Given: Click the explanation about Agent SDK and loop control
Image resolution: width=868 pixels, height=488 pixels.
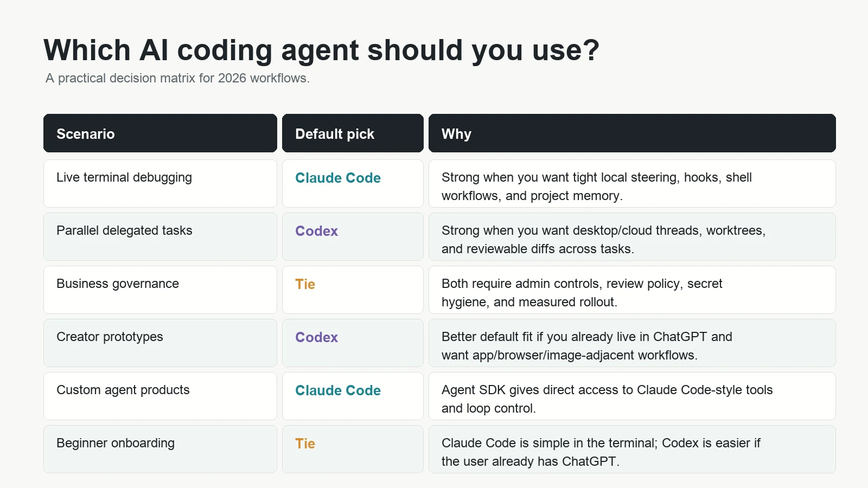Looking at the screenshot, I should pos(632,396).
